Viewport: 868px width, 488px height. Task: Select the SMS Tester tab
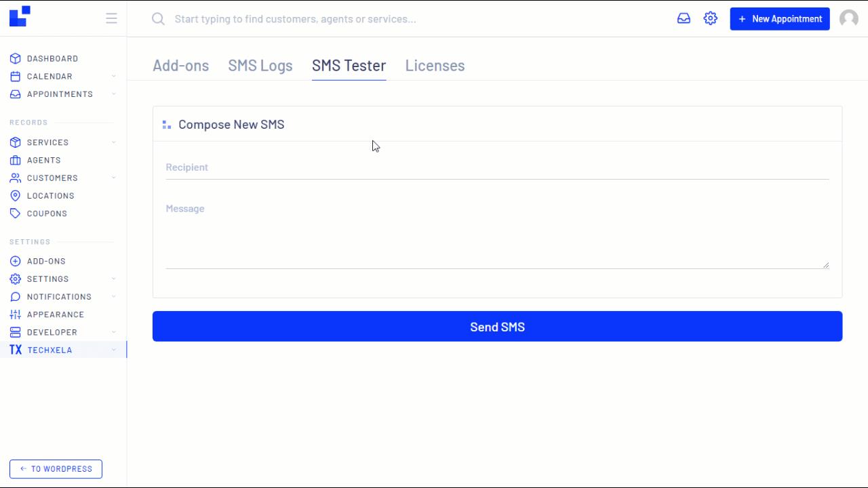pyautogui.click(x=349, y=66)
